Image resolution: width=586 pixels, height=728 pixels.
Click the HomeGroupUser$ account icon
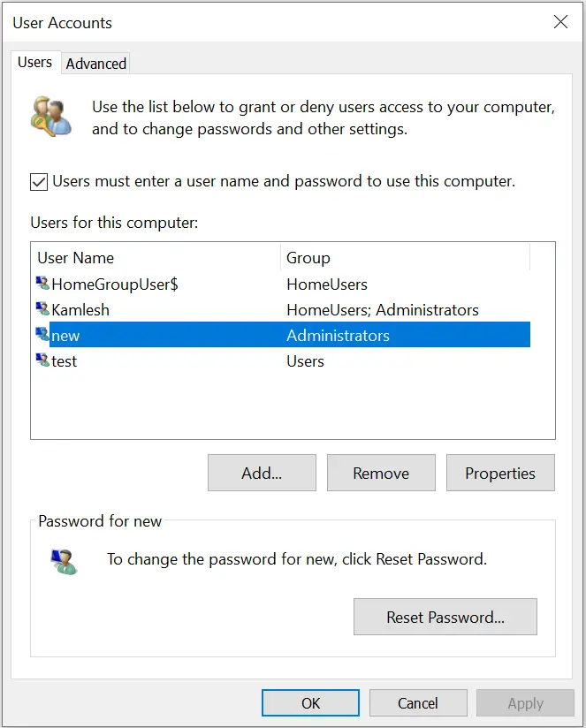pos(42,284)
